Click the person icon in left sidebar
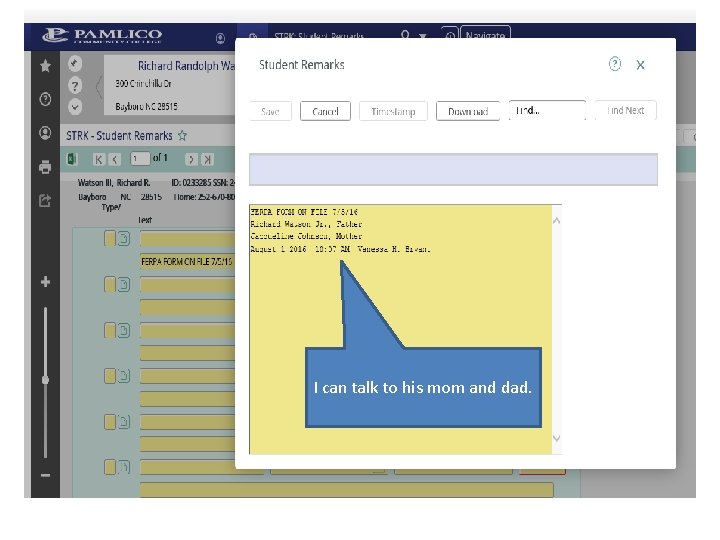This screenshot has height=540, width=720. pyautogui.click(x=45, y=133)
